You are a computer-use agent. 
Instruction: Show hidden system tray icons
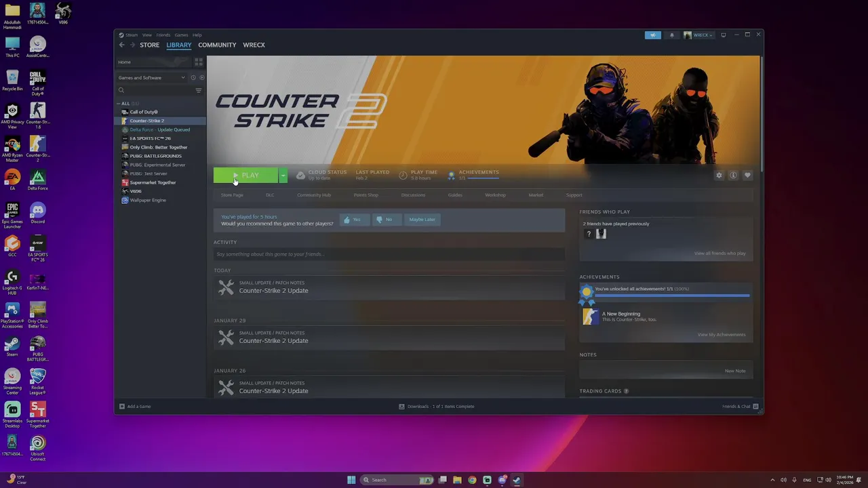point(773,480)
